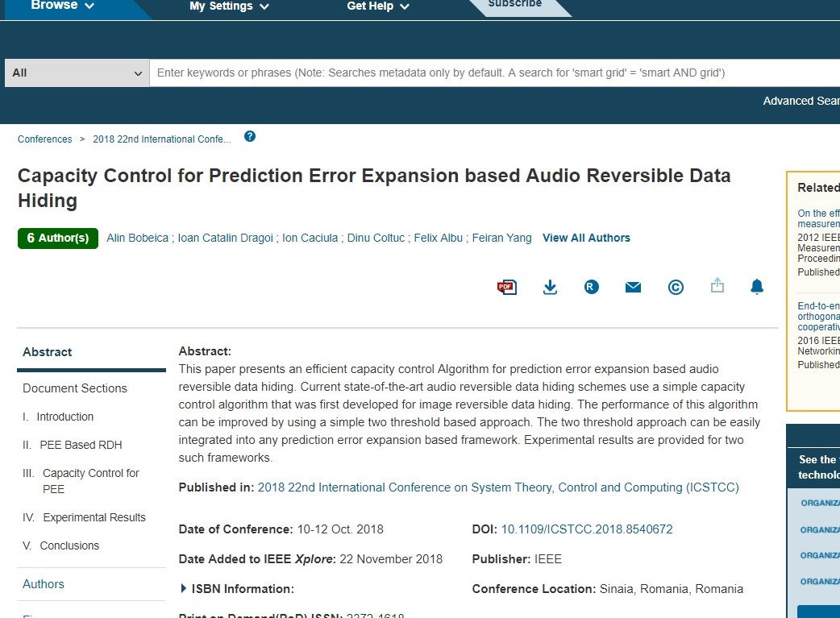Image resolution: width=840 pixels, height=618 pixels.
Task: Open author Dinu Coltuc's profile
Action: [x=376, y=238]
